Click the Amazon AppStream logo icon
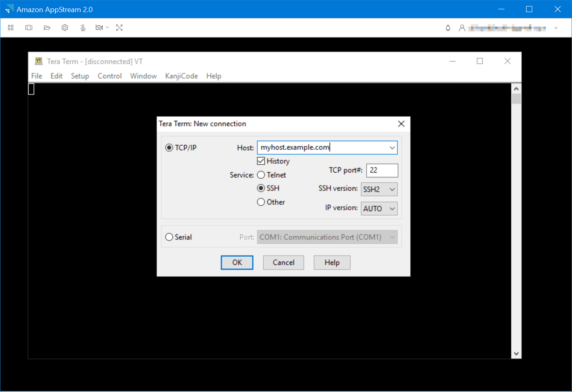The width and height of the screenshot is (572, 392). coord(9,9)
